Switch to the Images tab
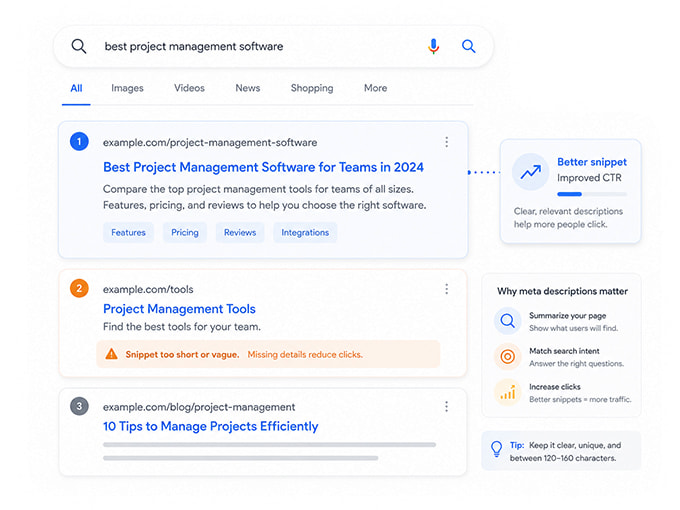 [127, 88]
